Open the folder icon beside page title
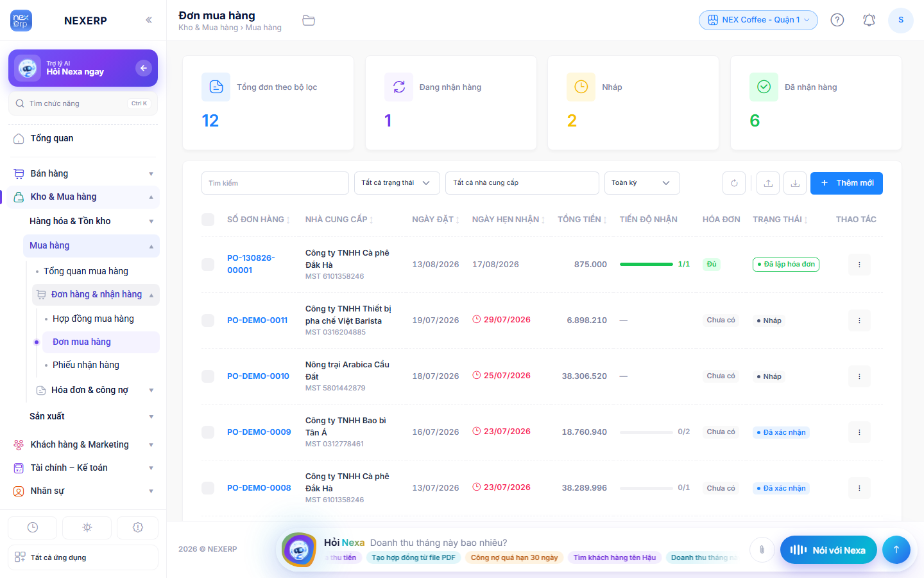This screenshot has height=578, width=924. [x=309, y=21]
